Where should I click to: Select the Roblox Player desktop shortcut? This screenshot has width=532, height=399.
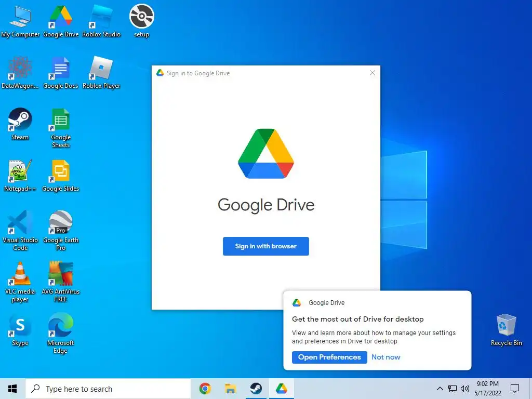(x=101, y=73)
